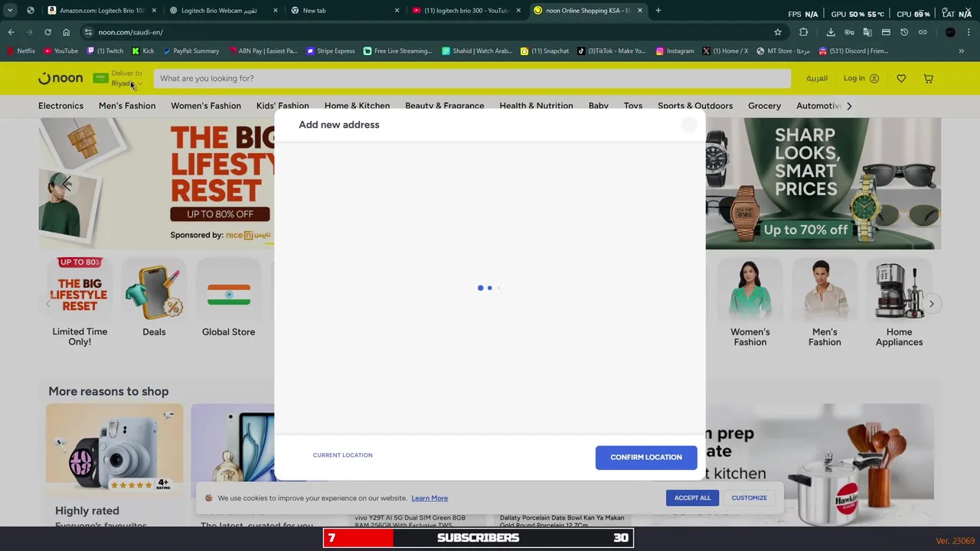The height and width of the screenshot is (551, 980).
Task: Open the Netflix bookmark
Action: click(x=21, y=51)
